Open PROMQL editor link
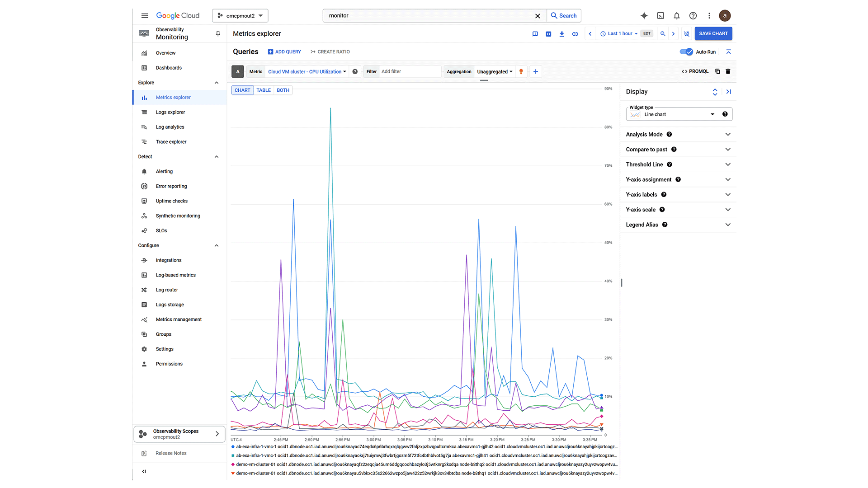 click(x=695, y=71)
